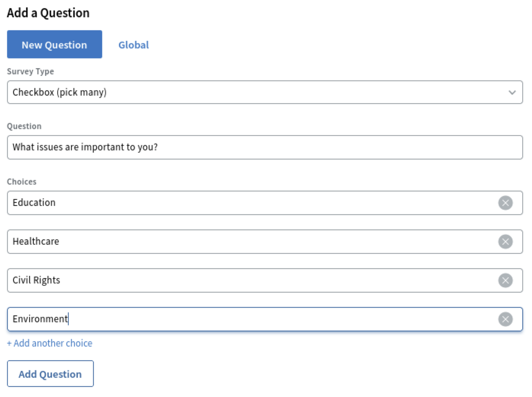Remove the Environment choice
This screenshot has width=532, height=397.
(505, 319)
